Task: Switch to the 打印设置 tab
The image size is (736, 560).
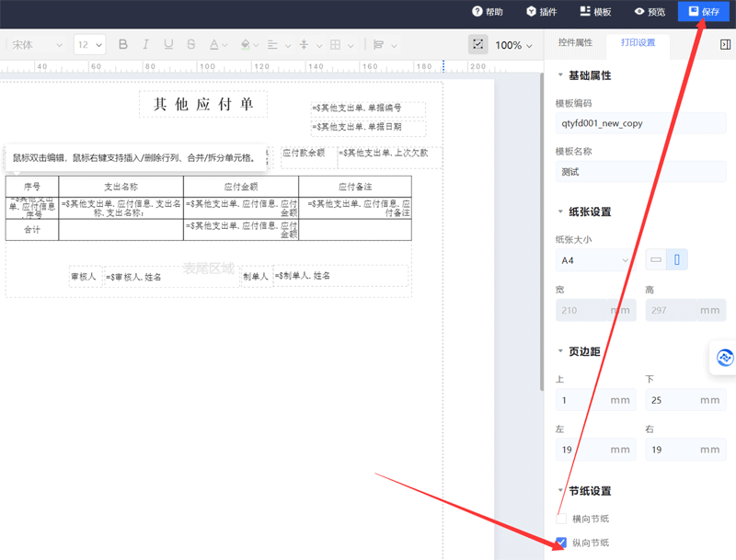Action: [638, 42]
